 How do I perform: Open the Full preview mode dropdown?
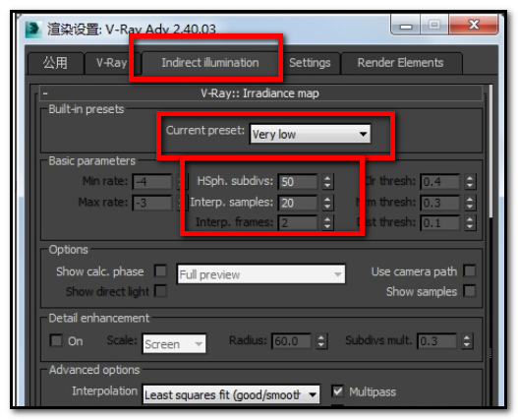(x=261, y=274)
